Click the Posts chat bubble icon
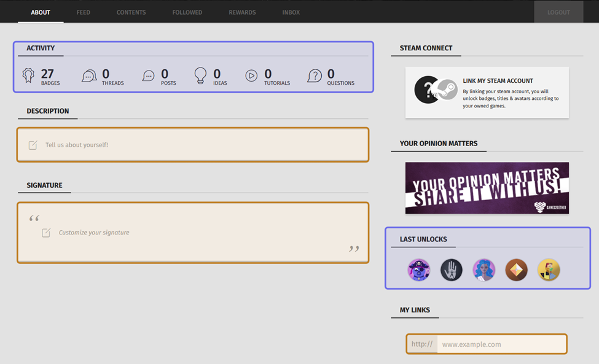The height and width of the screenshot is (364, 599). click(x=149, y=76)
